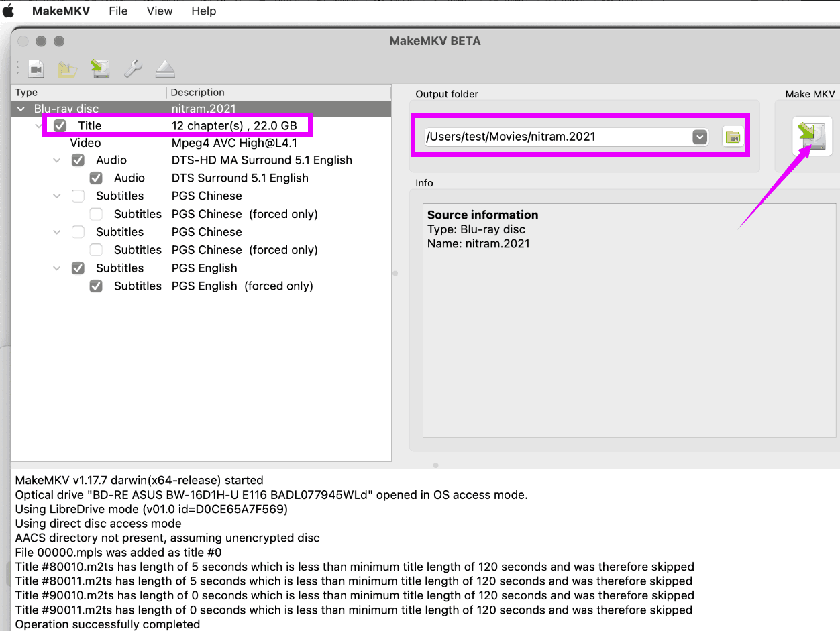Screen dimensions: 840x631
Task: Uncheck the DTS-HD MA Surround Audio checkbox
Action: pos(78,160)
